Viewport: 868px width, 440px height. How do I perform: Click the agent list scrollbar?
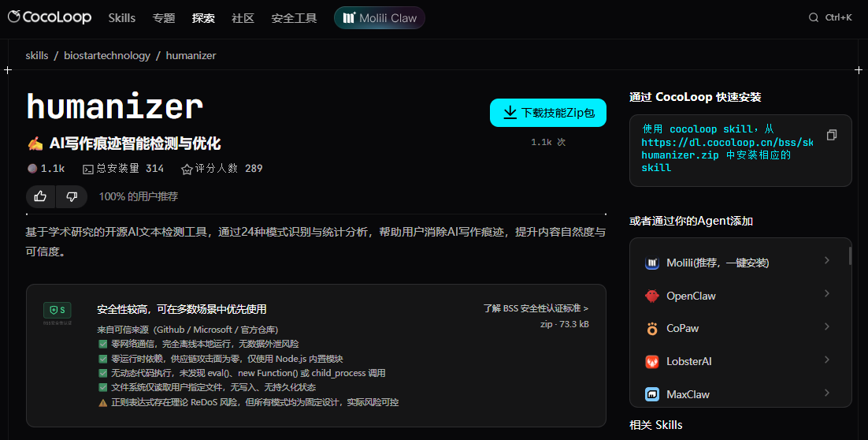tap(849, 256)
